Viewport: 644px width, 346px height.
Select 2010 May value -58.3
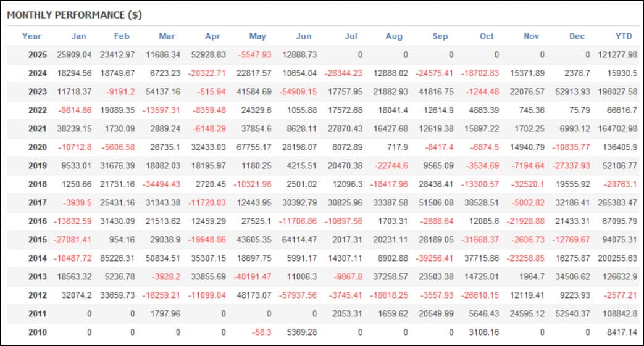(x=261, y=332)
